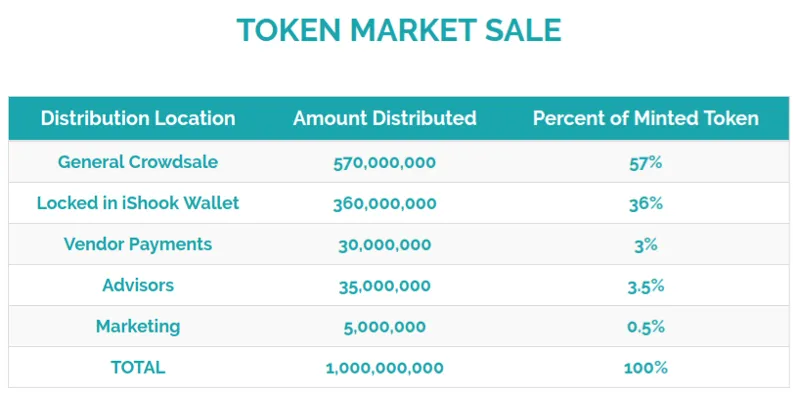This screenshot has width=800, height=394.
Task: Select the Vendor Payments row label
Action: tap(138, 244)
